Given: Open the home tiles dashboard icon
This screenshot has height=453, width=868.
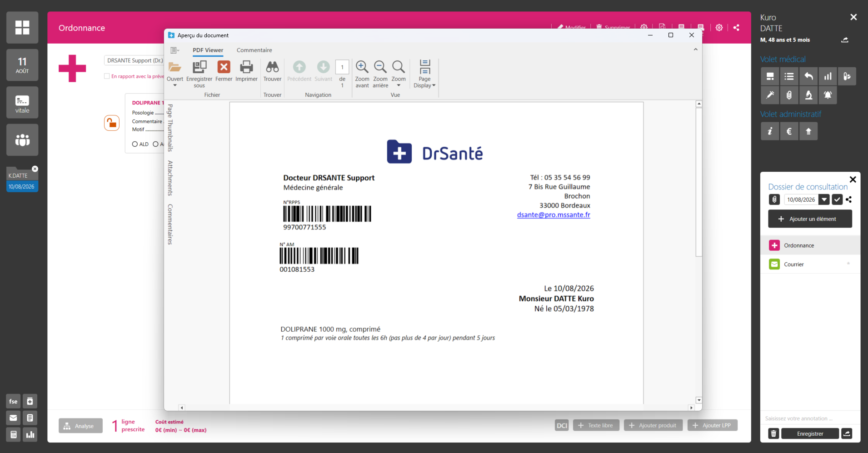Looking at the screenshot, I should [x=22, y=28].
